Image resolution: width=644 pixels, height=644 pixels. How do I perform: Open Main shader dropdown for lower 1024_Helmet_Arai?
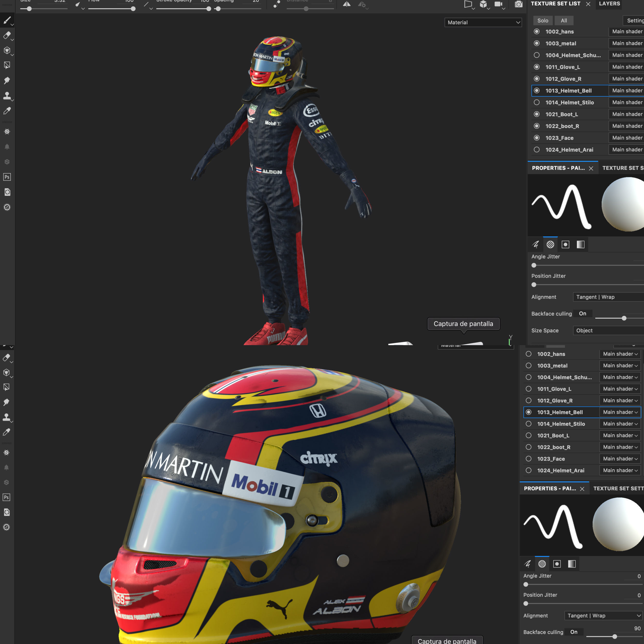pos(620,470)
